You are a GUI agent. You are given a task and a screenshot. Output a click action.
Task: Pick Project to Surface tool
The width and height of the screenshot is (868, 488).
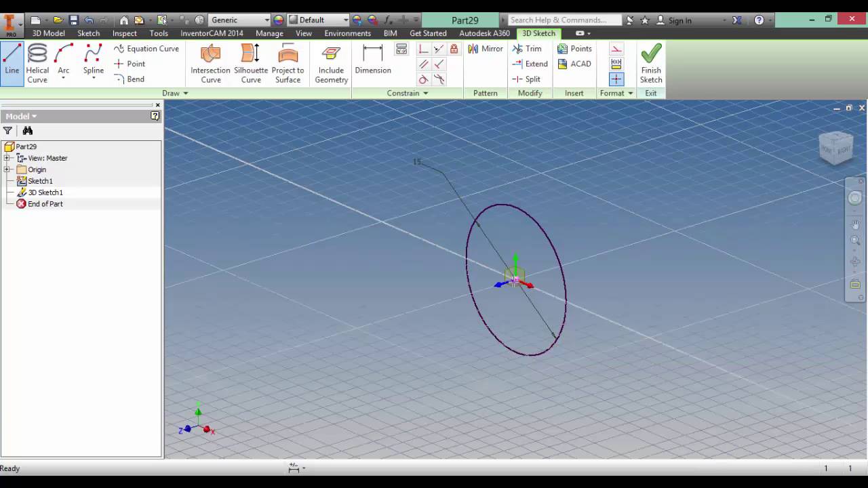point(288,64)
